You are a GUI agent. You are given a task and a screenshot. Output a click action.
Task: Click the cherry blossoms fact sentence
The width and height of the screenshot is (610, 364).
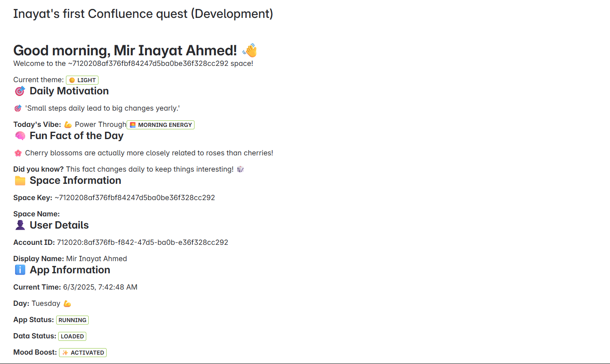[x=149, y=153]
